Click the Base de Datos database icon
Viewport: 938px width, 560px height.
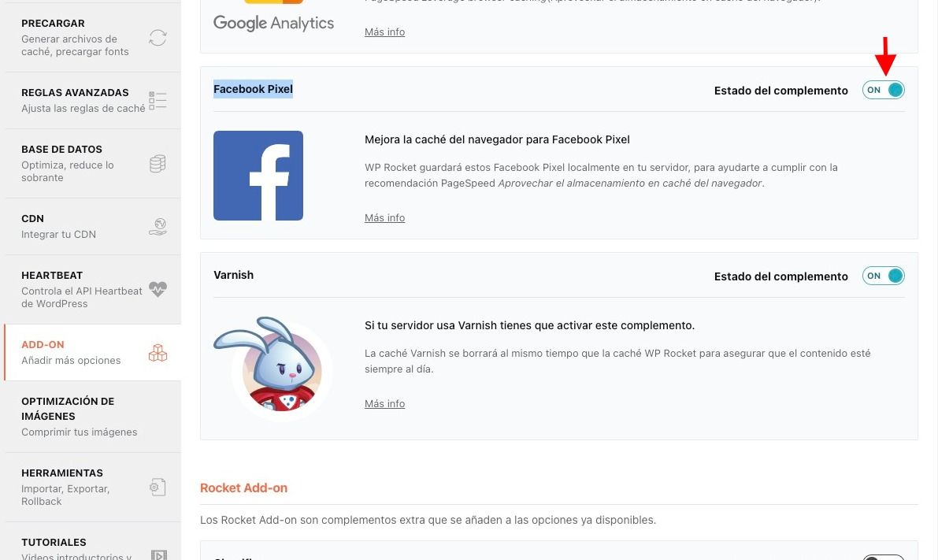tap(158, 163)
